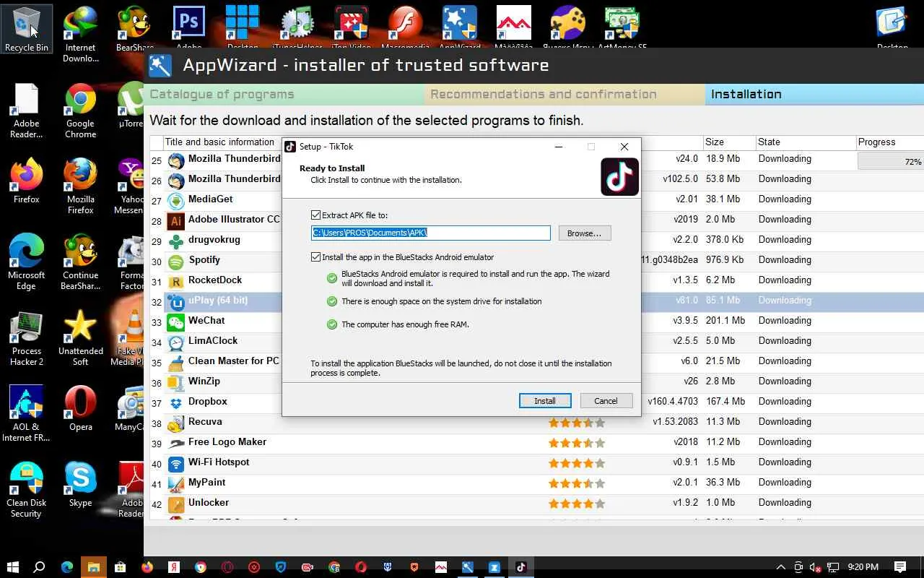The height and width of the screenshot is (578, 924).
Task: Select the Installation tab
Action: 814,94
